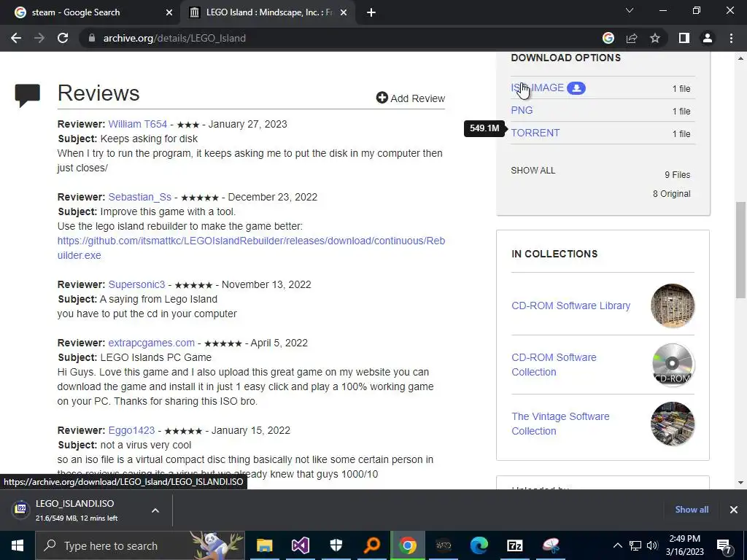Click the Google icon in the address bar

tap(608, 38)
